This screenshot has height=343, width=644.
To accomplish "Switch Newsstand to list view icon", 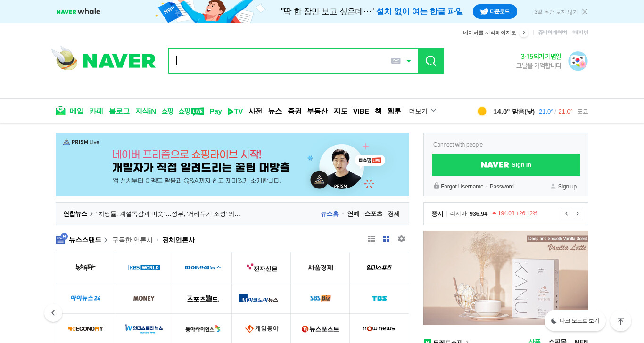I will pyautogui.click(x=372, y=239).
